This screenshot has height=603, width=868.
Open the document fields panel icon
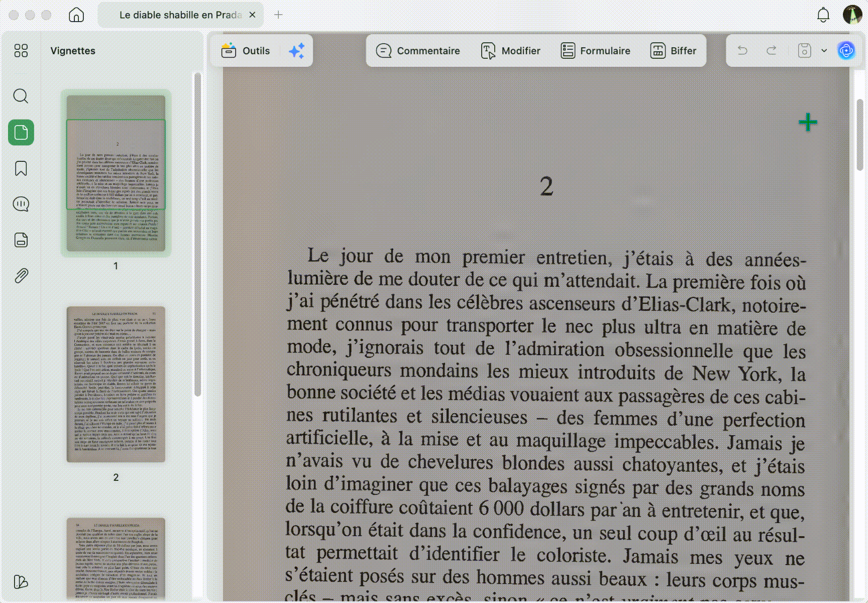[x=21, y=240]
